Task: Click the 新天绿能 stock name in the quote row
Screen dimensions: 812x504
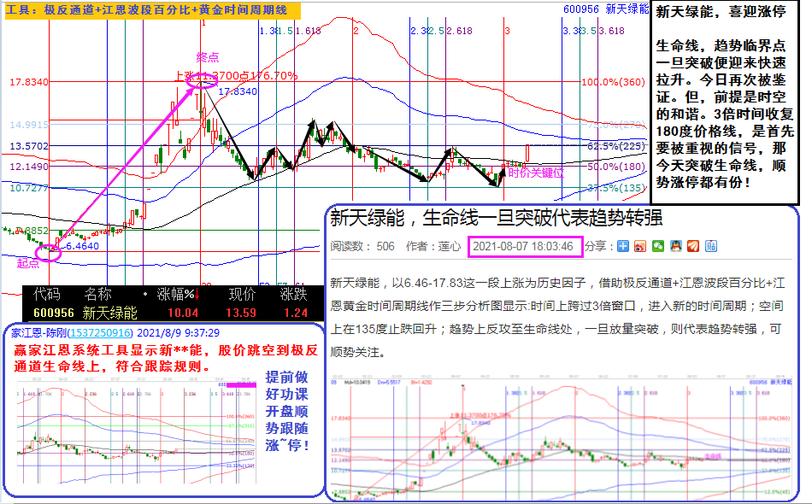Action: (x=110, y=313)
